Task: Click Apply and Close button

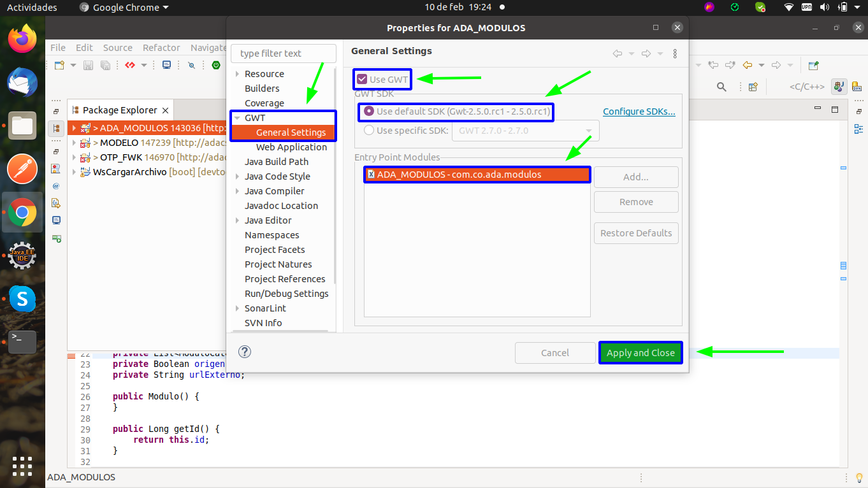Action: pos(640,353)
